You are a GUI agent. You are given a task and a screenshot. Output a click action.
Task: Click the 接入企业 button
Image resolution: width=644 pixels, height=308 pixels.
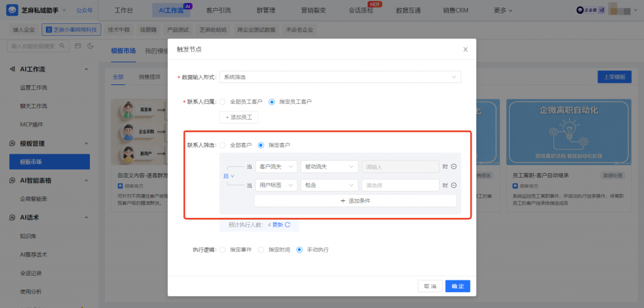tap(24, 30)
